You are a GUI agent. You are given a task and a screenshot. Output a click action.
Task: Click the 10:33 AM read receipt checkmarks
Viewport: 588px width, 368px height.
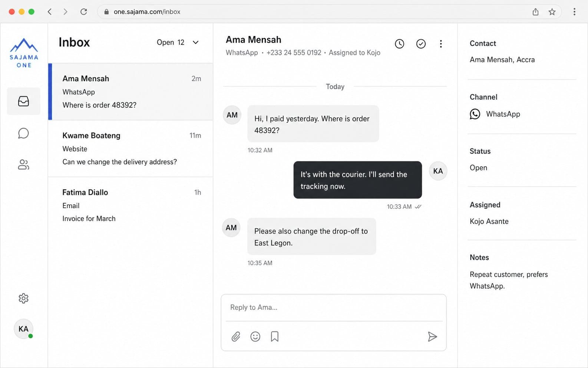tap(418, 207)
